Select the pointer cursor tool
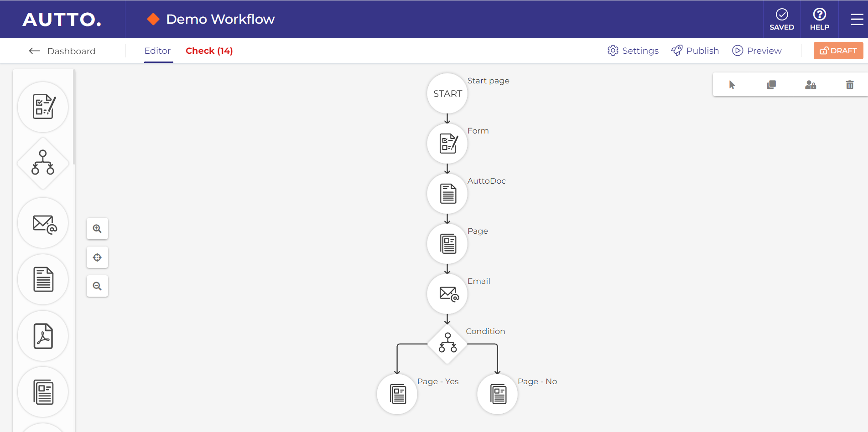 732,85
